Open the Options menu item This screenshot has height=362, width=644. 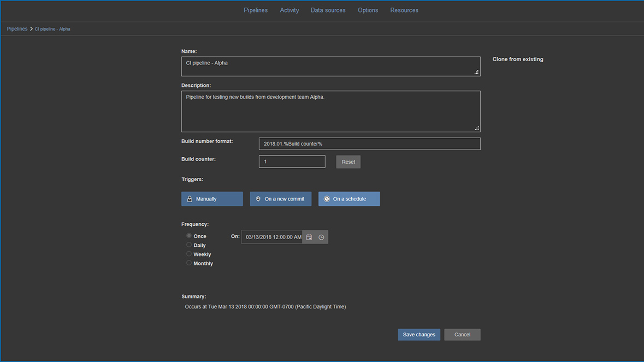[368, 10]
